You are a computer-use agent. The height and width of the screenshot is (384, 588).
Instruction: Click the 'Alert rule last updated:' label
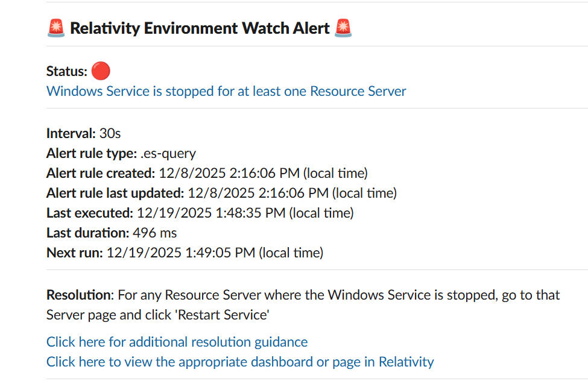tap(115, 193)
